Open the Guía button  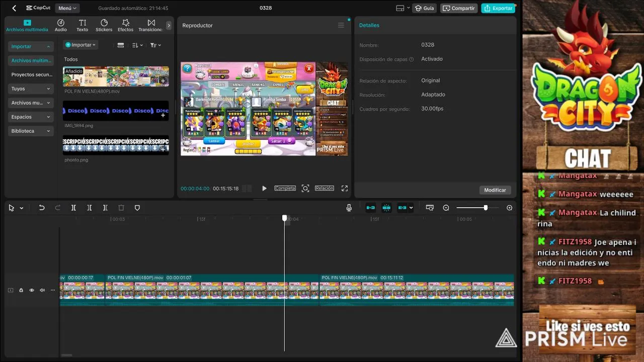pos(425,8)
